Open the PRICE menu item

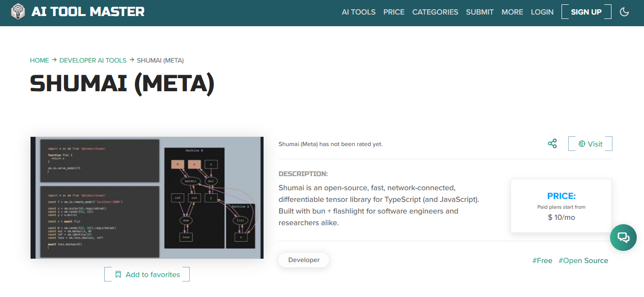(394, 12)
